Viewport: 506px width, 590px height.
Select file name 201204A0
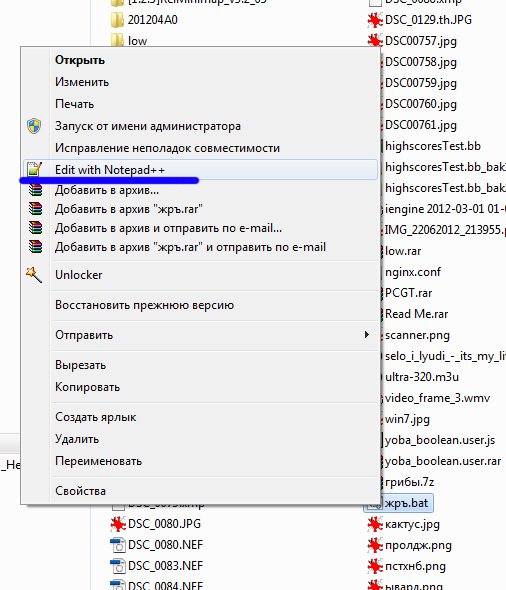(x=152, y=20)
